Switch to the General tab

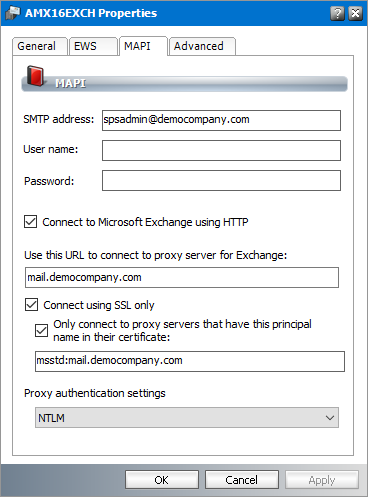click(39, 46)
